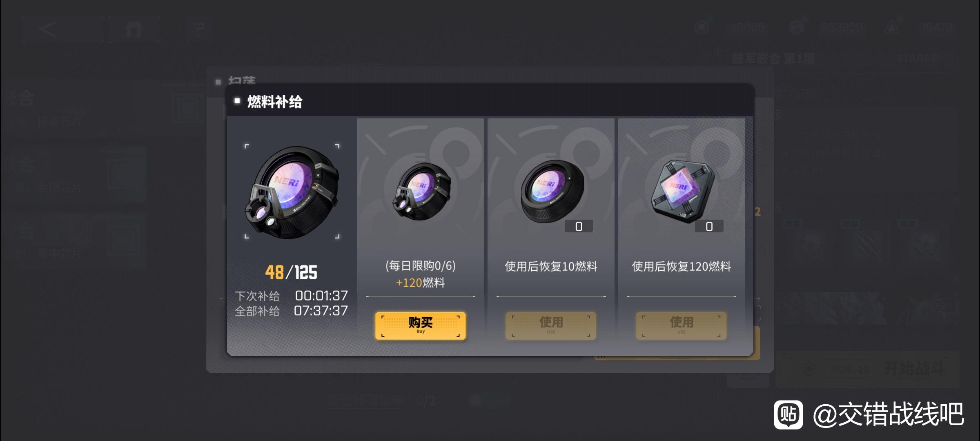Image resolution: width=980 pixels, height=441 pixels.
Task: Tap the 每日限购0/6 purchase limit text
Action: [420, 266]
